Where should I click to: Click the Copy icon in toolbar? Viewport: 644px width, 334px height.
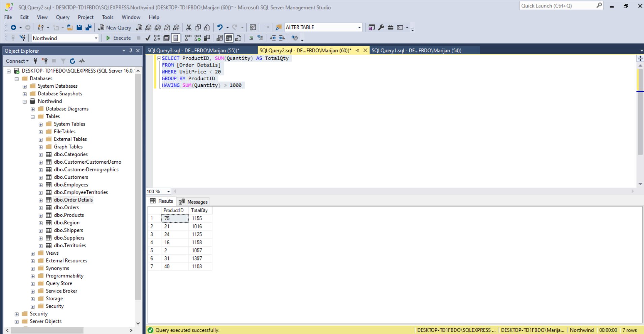point(198,27)
